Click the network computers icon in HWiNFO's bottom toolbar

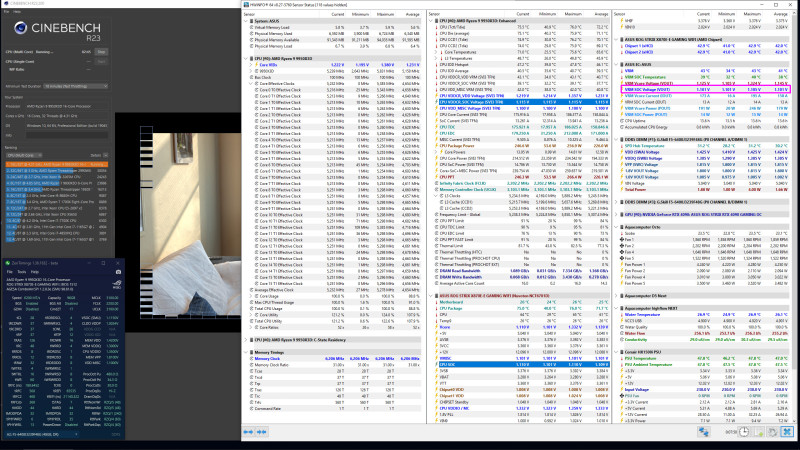pyautogui.click(x=704, y=432)
